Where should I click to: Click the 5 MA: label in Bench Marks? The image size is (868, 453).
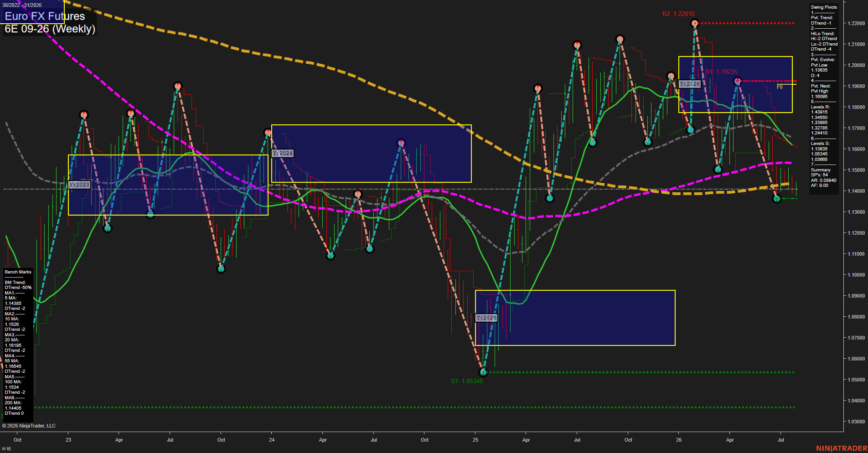pyautogui.click(x=10, y=298)
